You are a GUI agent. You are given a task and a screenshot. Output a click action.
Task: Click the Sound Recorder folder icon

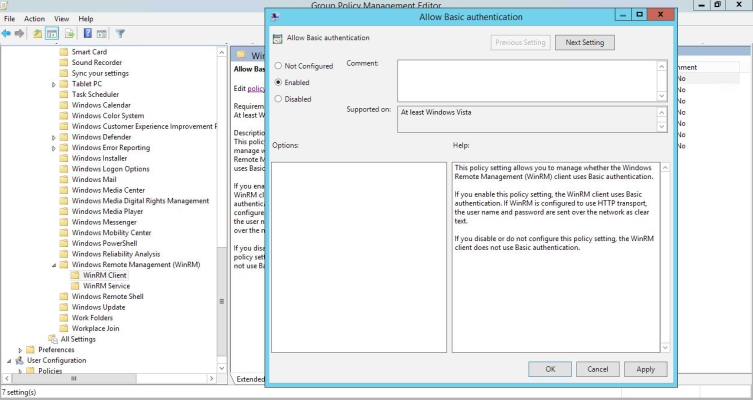[63, 62]
